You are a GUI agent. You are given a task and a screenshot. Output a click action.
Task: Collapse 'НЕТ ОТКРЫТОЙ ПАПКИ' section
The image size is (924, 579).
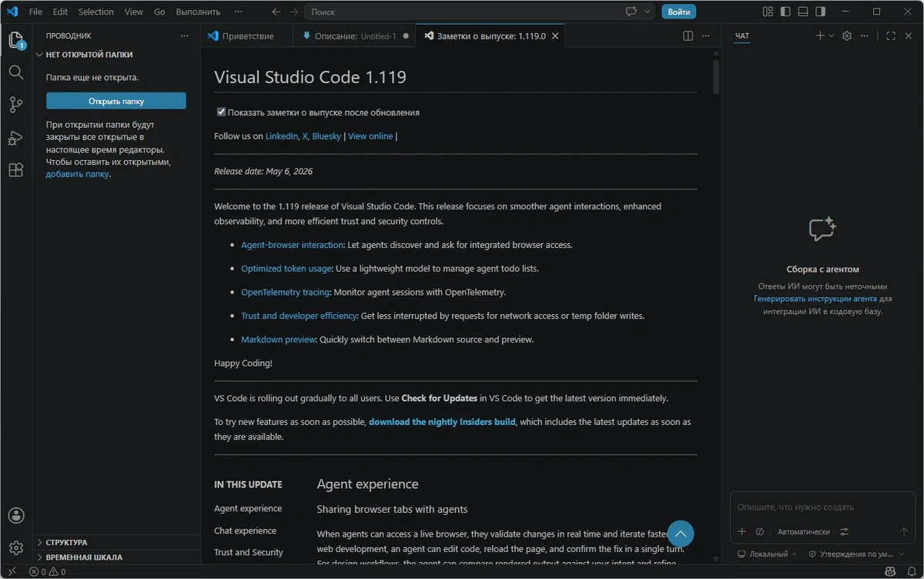117,55
